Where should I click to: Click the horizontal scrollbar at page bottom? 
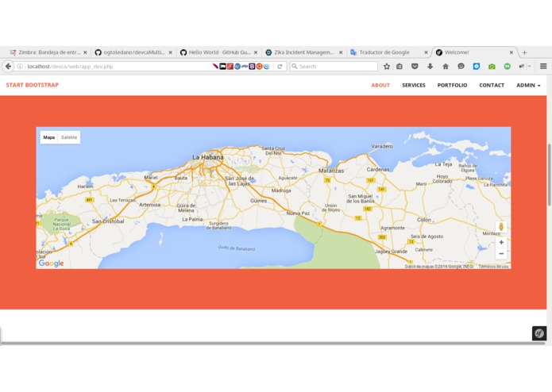(x=273, y=343)
